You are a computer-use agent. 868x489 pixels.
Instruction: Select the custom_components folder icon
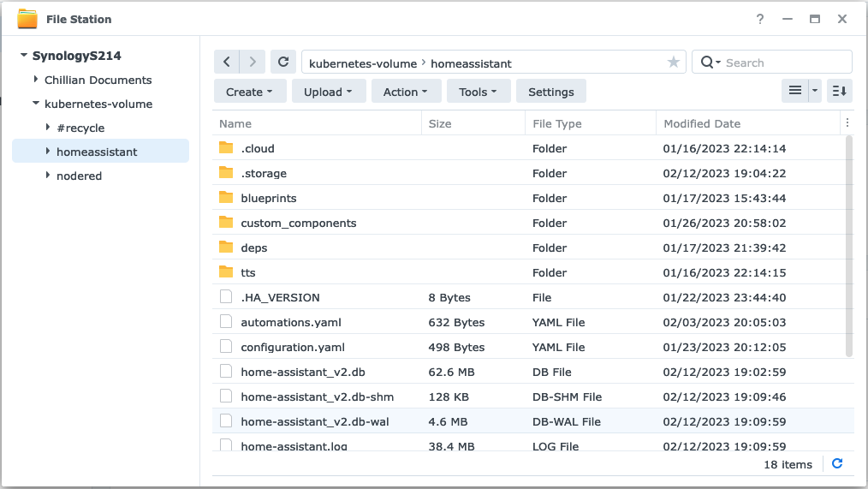(226, 222)
